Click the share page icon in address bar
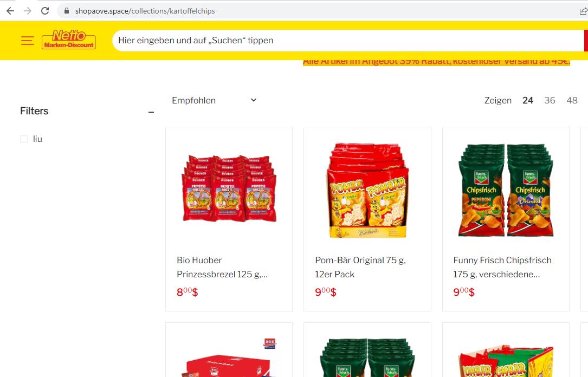Screen dimensions: 588x377 [x=584, y=11]
